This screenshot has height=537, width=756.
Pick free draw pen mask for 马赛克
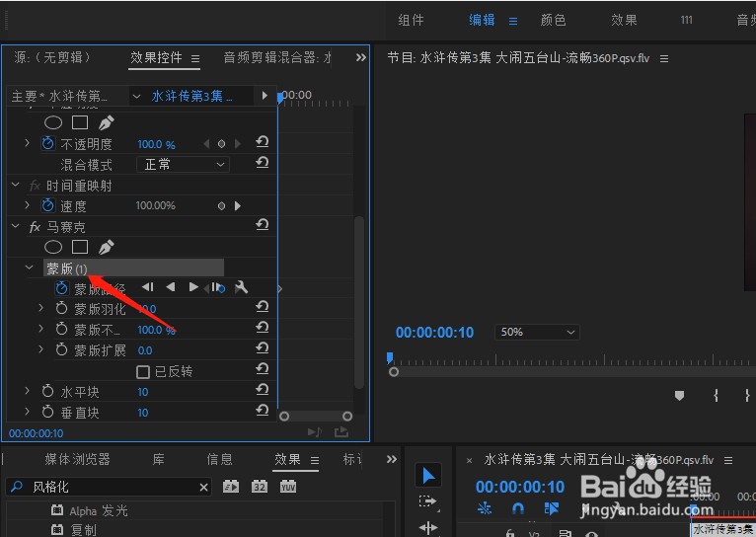[106, 248]
